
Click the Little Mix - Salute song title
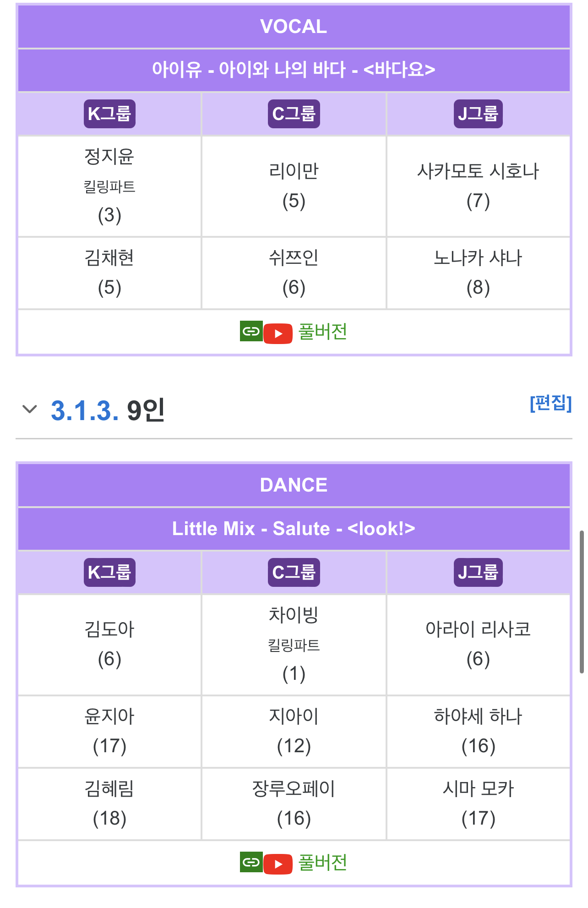pyautogui.click(x=294, y=529)
